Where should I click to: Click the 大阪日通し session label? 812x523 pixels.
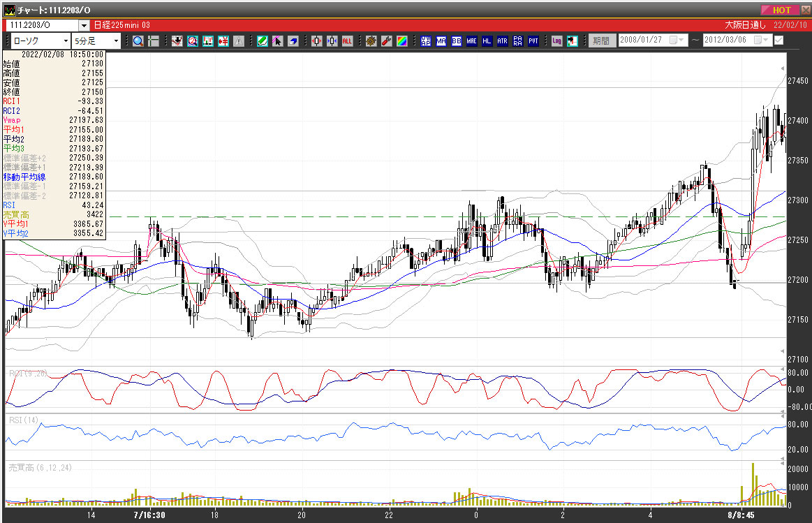[x=745, y=25]
